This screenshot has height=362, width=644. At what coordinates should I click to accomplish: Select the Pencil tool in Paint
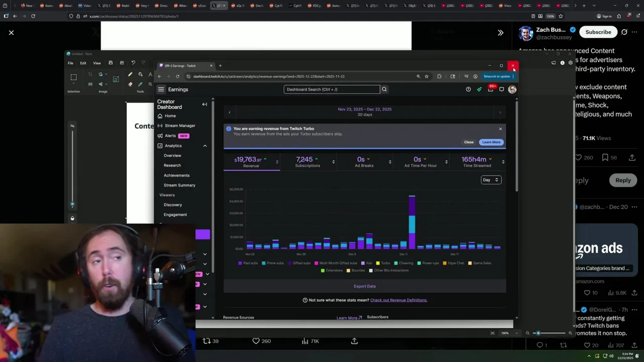click(x=130, y=74)
